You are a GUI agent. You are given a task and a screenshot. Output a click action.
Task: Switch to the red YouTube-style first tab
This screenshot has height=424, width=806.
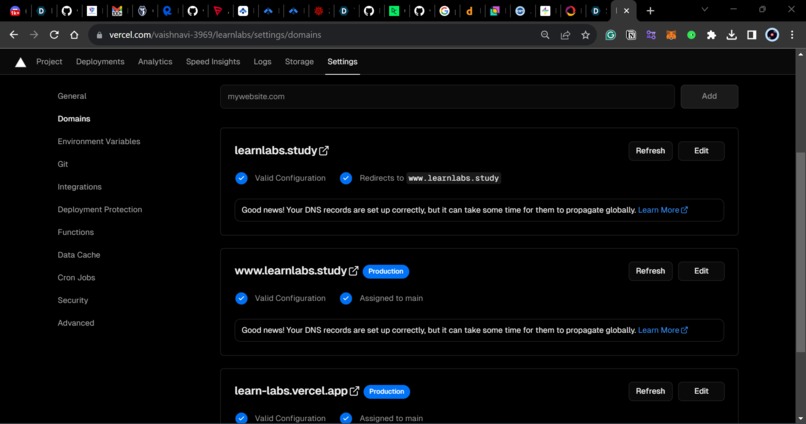pyautogui.click(x=15, y=11)
